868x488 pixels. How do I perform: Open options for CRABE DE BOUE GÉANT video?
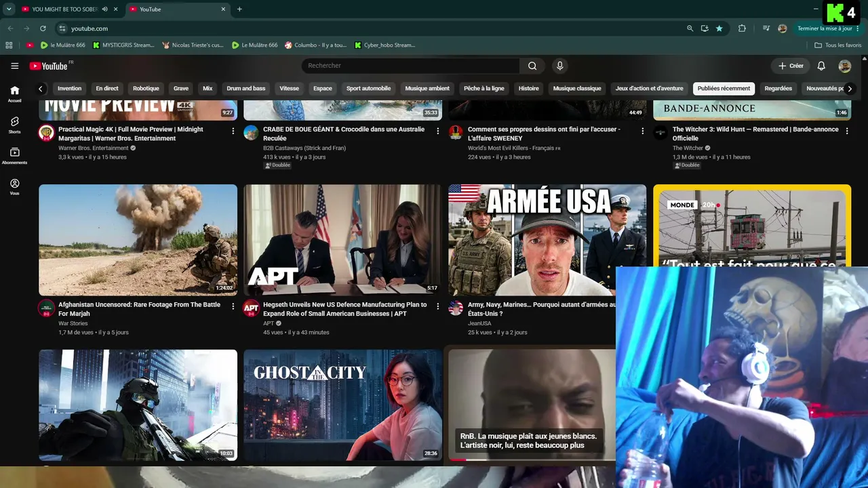click(438, 131)
